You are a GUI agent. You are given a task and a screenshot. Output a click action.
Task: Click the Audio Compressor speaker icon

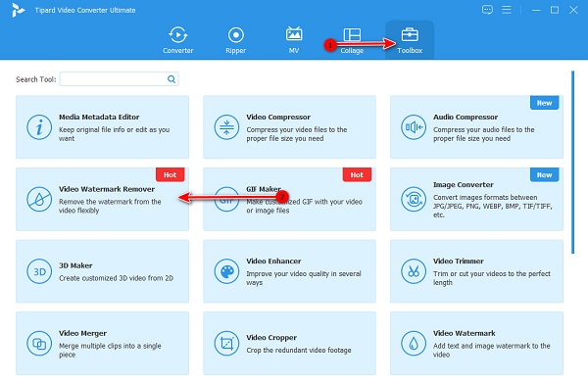pos(414,127)
